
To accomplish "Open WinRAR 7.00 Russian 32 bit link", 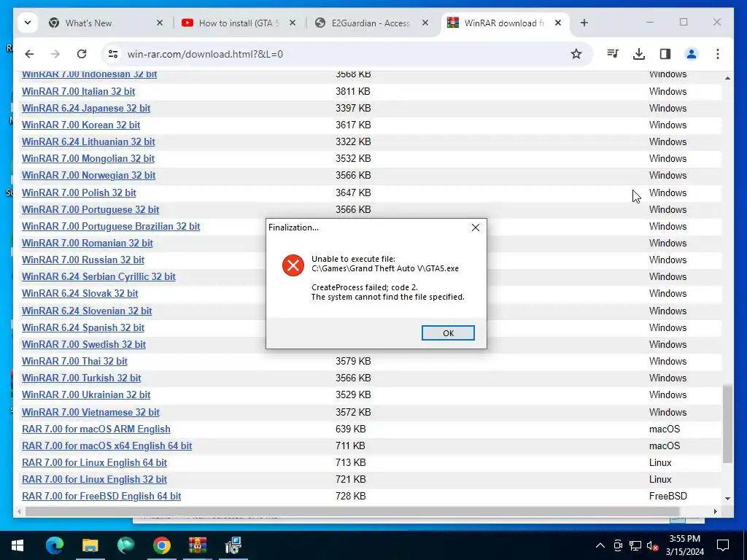I will click(x=83, y=260).
